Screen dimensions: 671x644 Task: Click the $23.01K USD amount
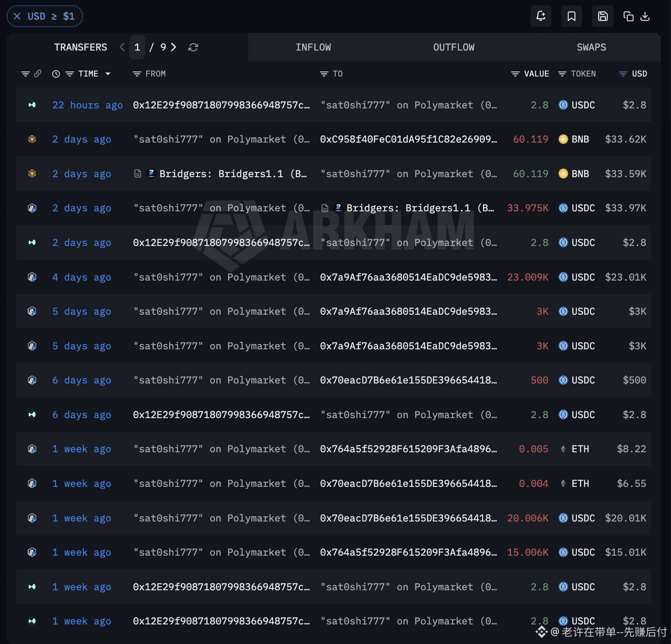[625, 277]
